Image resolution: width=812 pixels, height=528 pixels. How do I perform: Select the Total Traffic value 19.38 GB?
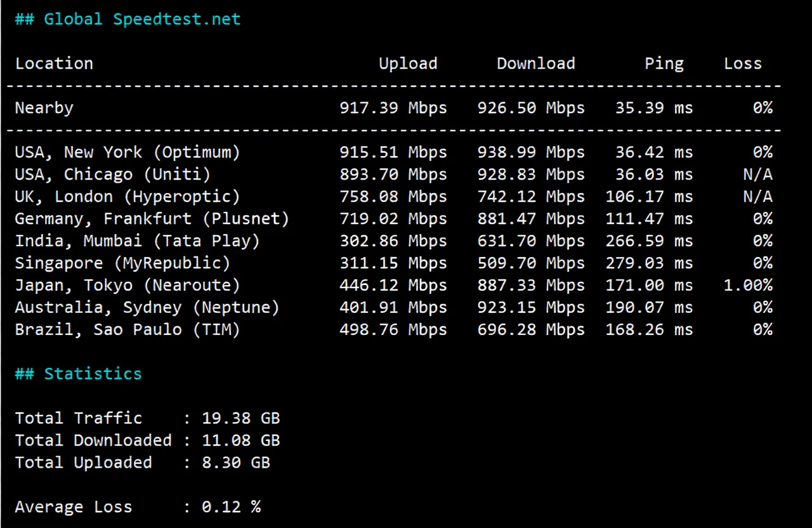click(241, 418)
